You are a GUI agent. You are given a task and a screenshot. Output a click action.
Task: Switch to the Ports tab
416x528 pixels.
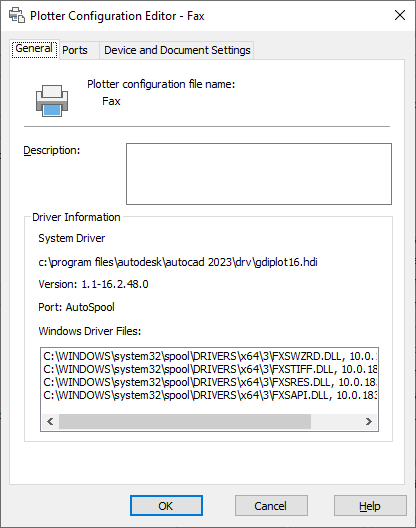(75, 50)
